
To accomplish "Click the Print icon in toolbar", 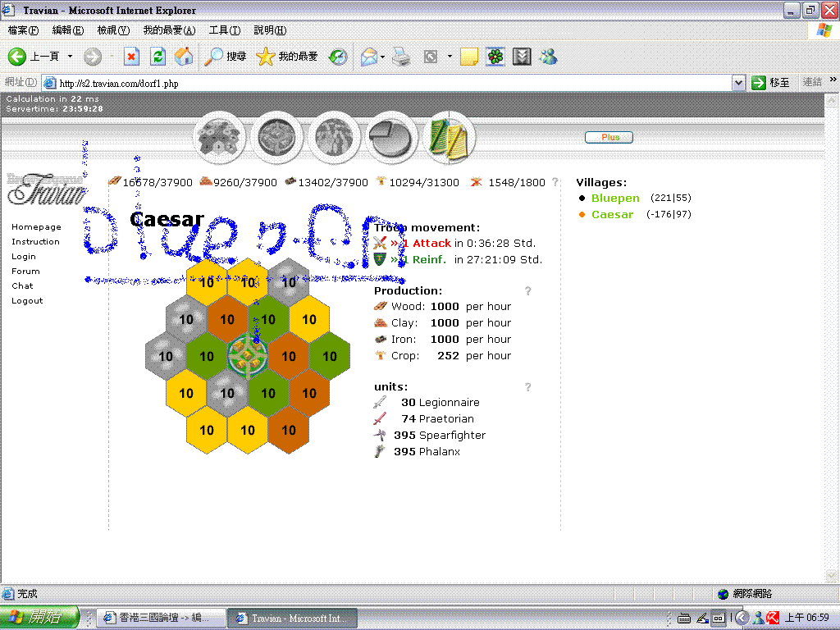I will pyautogui.click(x=400, y=57).
